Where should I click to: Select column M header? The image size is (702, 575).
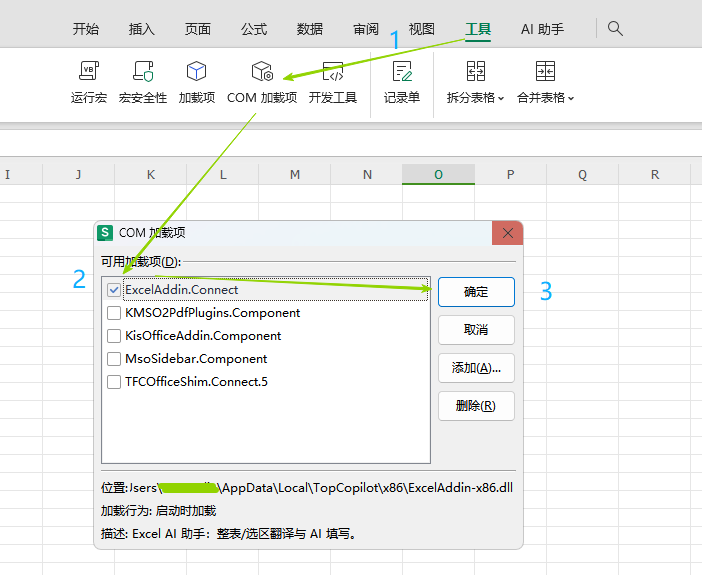pyautogui.click(x=295, y=174)
